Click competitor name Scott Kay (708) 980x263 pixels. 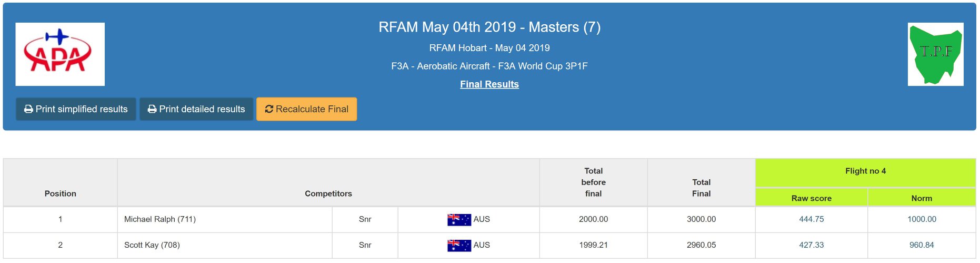pyautogui.click(x=152, y=245)
